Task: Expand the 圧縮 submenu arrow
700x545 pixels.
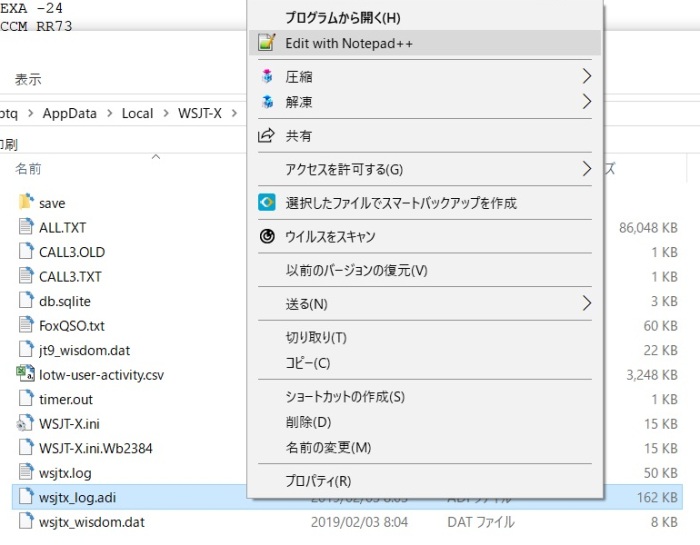Action: click(x=587, y=76)
